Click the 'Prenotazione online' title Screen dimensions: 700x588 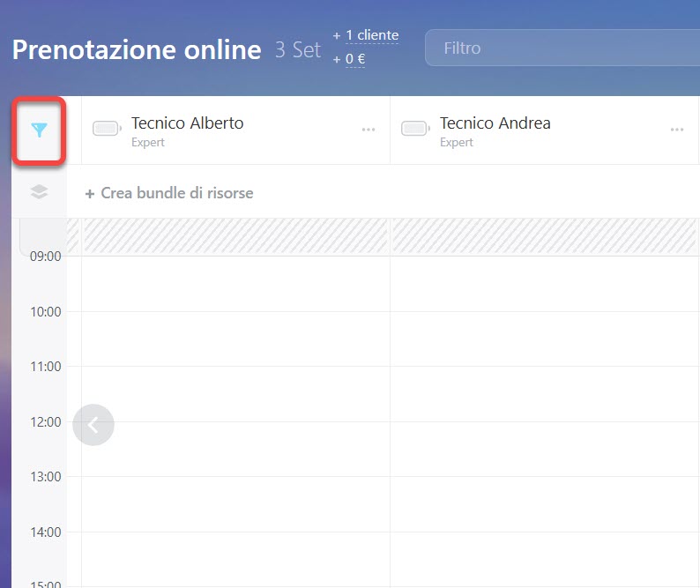137,49
